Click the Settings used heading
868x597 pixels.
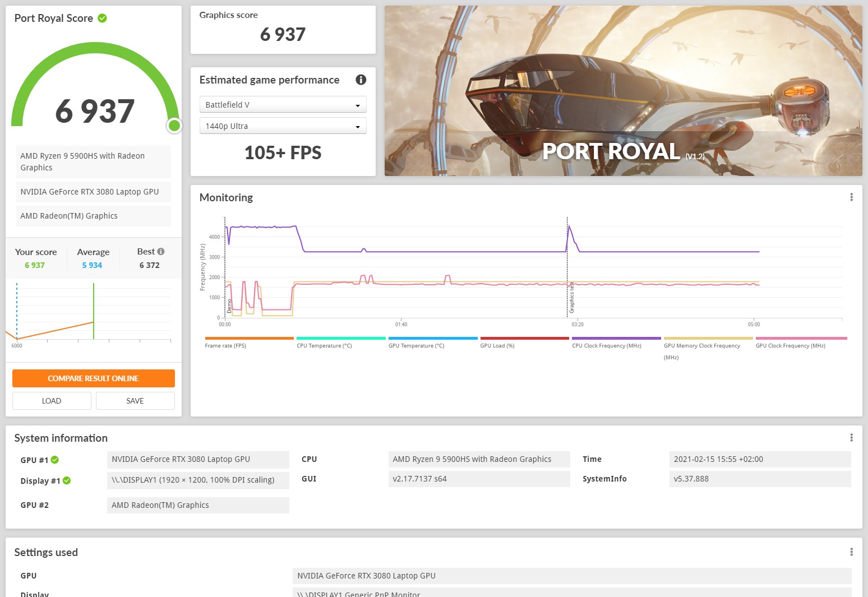[46, 552]
